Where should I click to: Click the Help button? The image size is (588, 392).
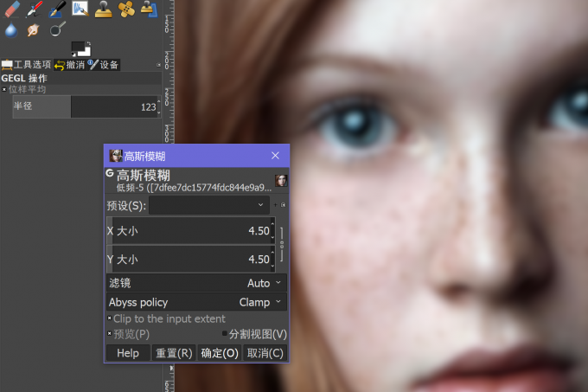[x=128, y=353]
